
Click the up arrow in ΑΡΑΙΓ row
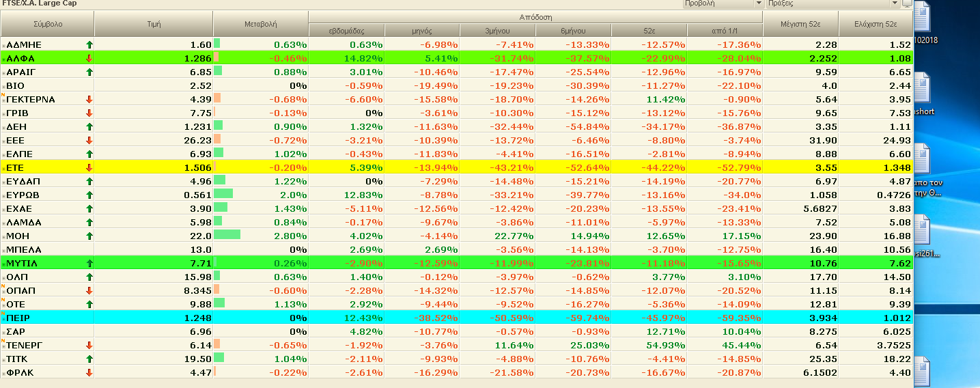pos(89,72)
